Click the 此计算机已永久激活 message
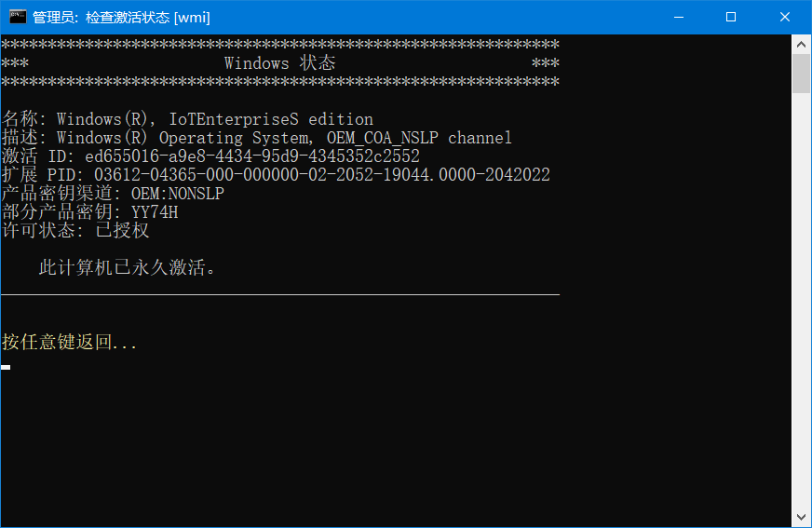This screenshot has height=528, width=812. pyautogui.click(x=128, y=268)
